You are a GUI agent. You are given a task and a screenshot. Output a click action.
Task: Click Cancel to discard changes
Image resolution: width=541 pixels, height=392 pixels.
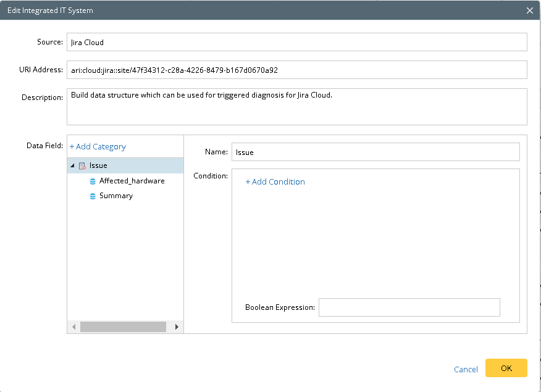[x=466, y=369]
